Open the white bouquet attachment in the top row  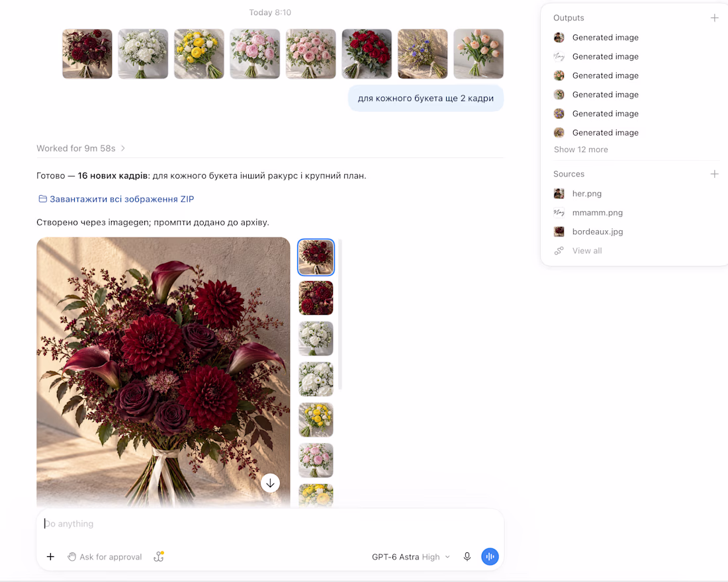click(143, 54)
